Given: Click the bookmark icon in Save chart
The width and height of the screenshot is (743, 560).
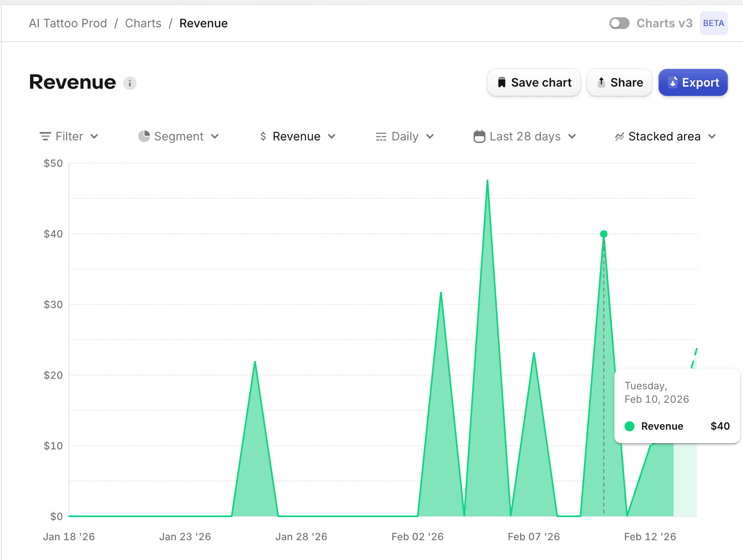Looking at the screenshot, I should point(501,82).
